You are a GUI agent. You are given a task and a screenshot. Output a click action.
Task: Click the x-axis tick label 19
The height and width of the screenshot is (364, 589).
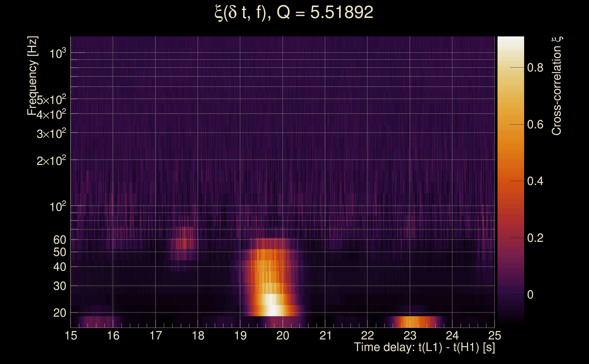click(240, 336)
